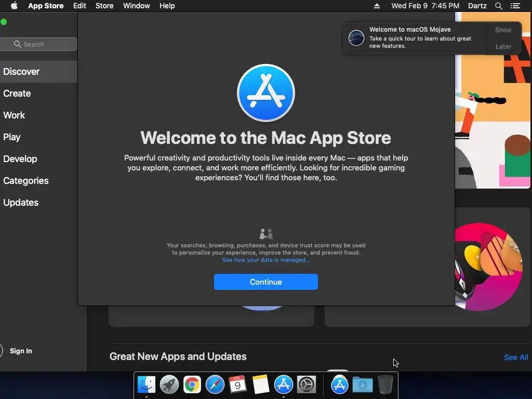Open System Preferences gear in Dock
The height and width of the screenshot is (399, 532).
tap(307, 384)
